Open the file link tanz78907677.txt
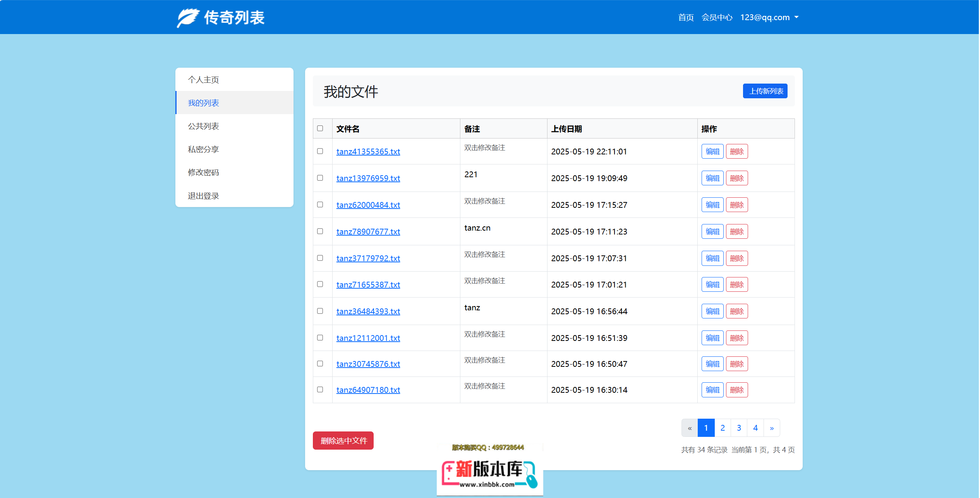This screenshot has height=498, width=980. click(368, 232)
